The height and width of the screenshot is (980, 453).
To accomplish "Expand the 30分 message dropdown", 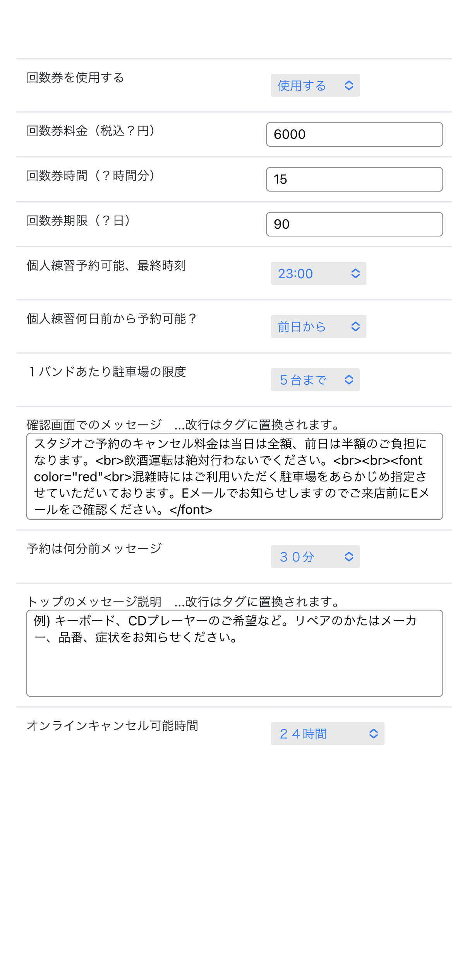I will click(315, 557).
